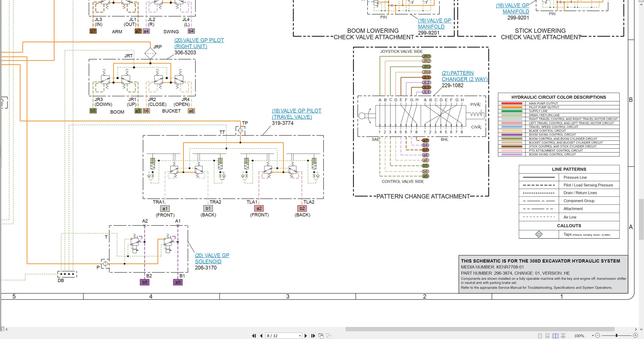
Task: Click the JR1 tag on joystick valve side
Action: 426,56
